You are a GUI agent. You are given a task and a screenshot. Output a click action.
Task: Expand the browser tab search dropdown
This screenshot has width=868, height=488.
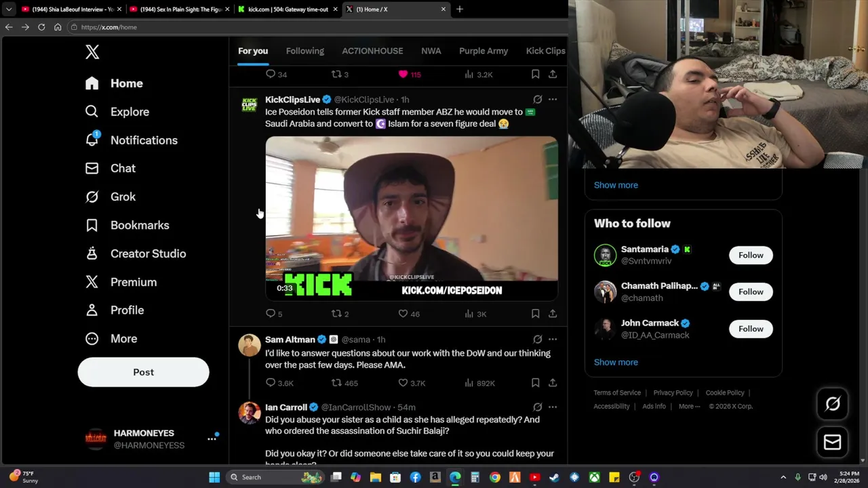(8, 9)
